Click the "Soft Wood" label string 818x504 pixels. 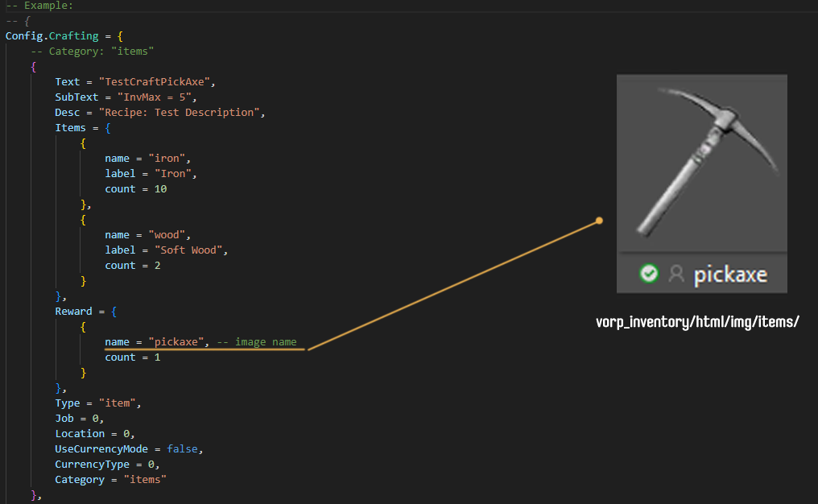[x=185, y=250]
